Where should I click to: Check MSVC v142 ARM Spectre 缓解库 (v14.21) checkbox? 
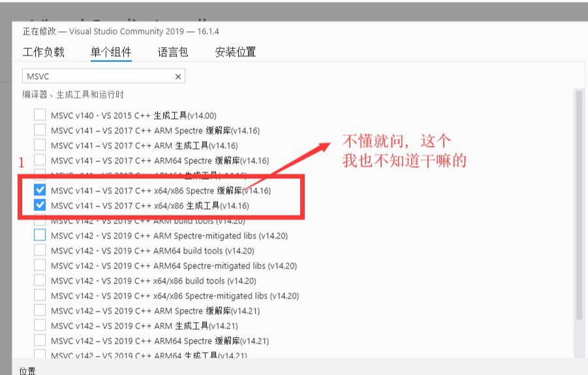[x=40, y=310]
